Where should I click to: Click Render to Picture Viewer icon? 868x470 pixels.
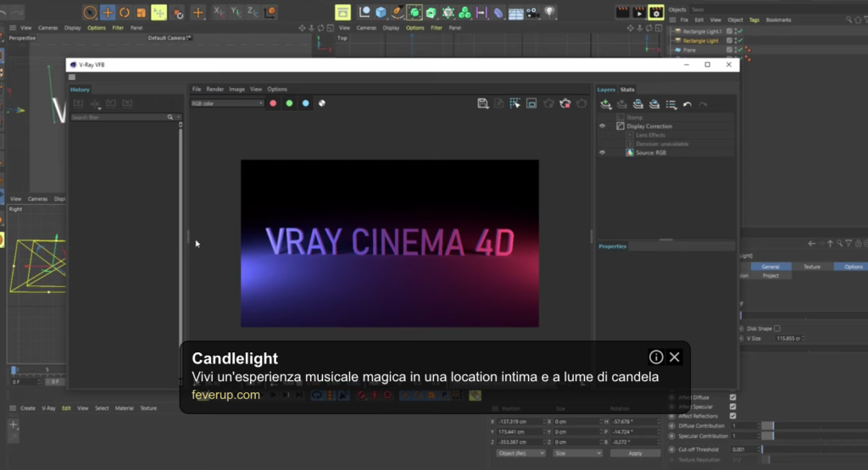coord(639,12)
